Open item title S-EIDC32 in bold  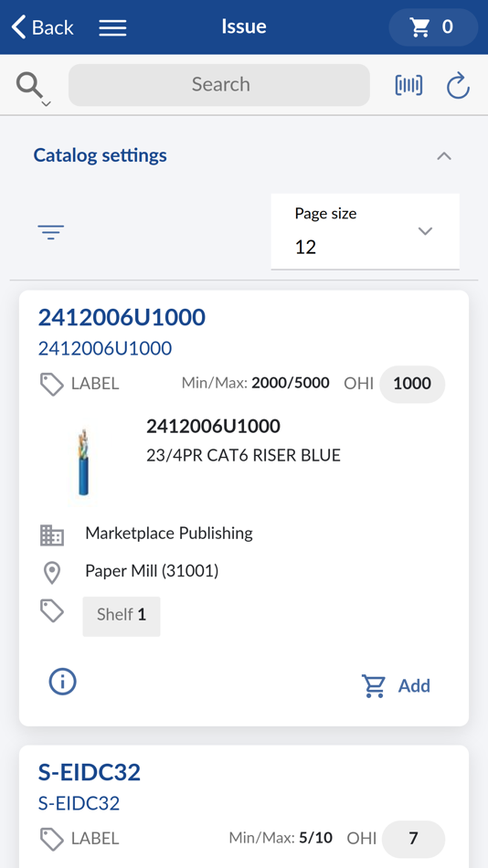coord(90,772)
